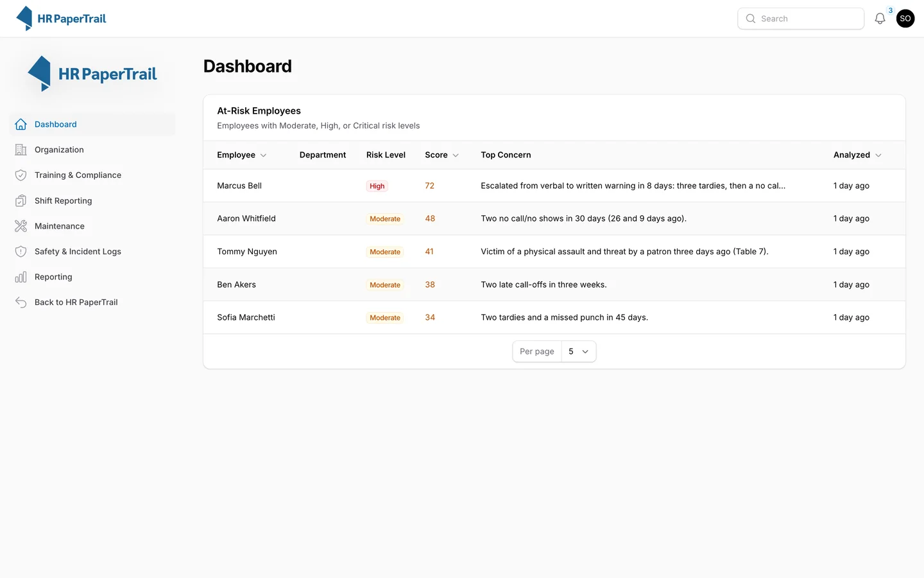Screen dimensions: 924x578
Task: Open Marcus Bell employee row
Action: (x=554, y=186)
